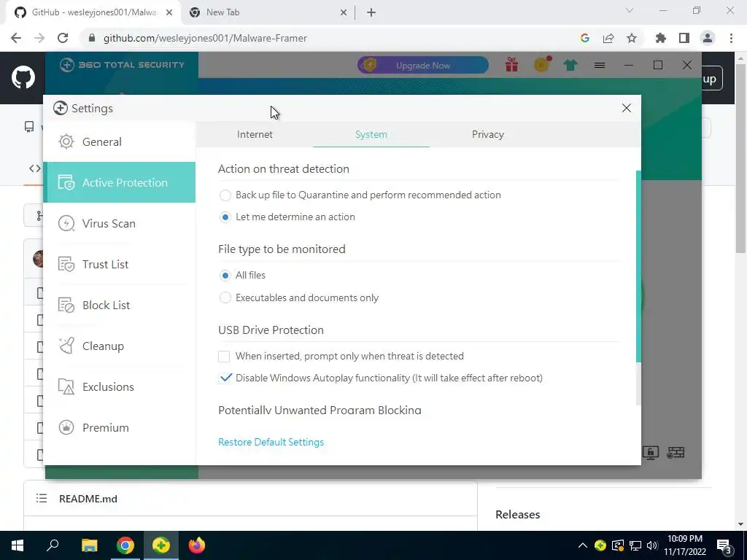Open Trust List settings

(x=119, y=264)
